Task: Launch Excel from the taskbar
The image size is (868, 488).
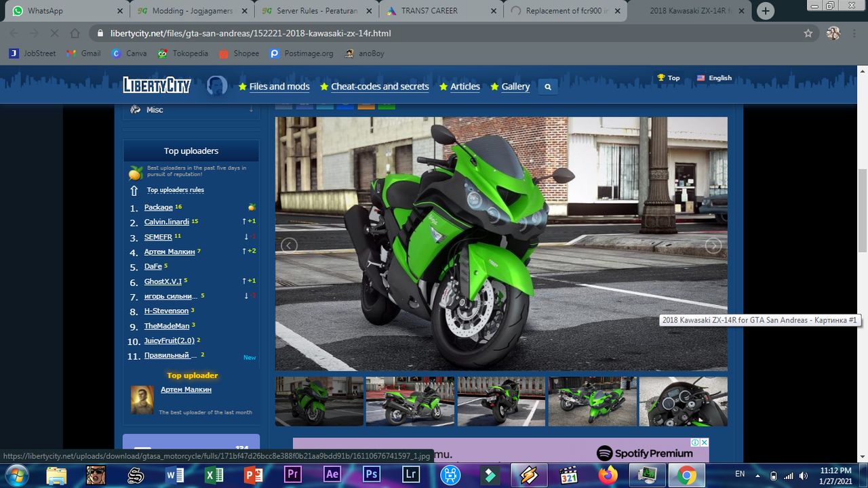Action: pyautogui.click(x=214, y=474)
